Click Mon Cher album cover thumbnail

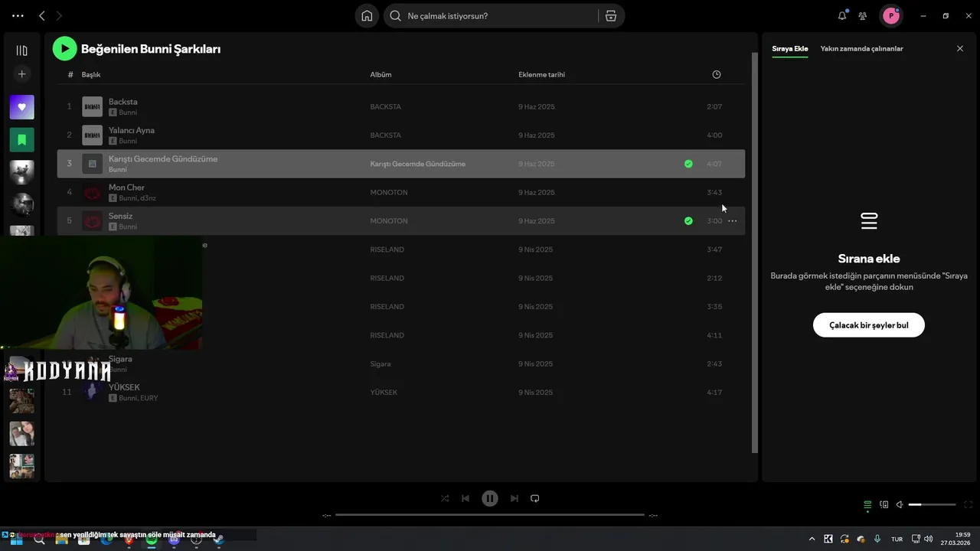coord(92,192)
